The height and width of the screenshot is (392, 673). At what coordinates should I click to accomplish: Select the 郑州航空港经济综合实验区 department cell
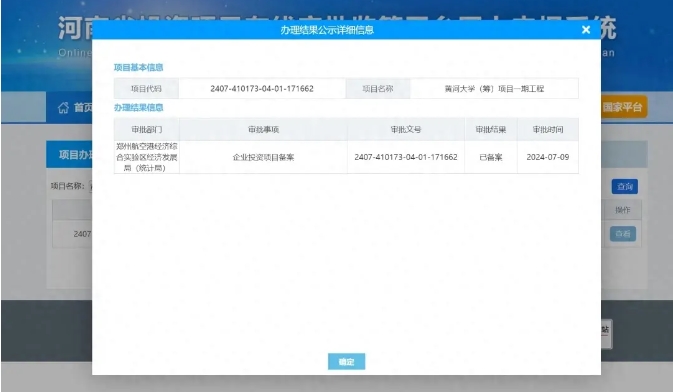(147, 157)
